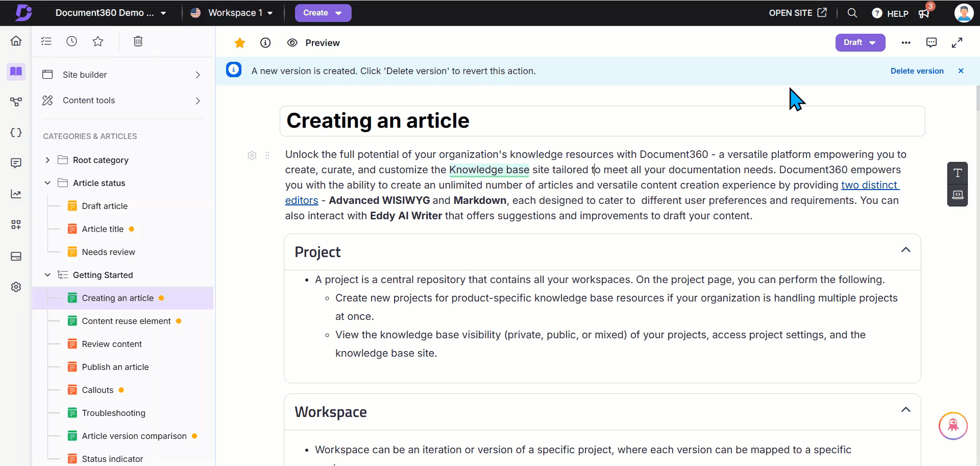Open the Analytics chart sidebar icon
Screen dimensions: 980x466
coord(16,194)
